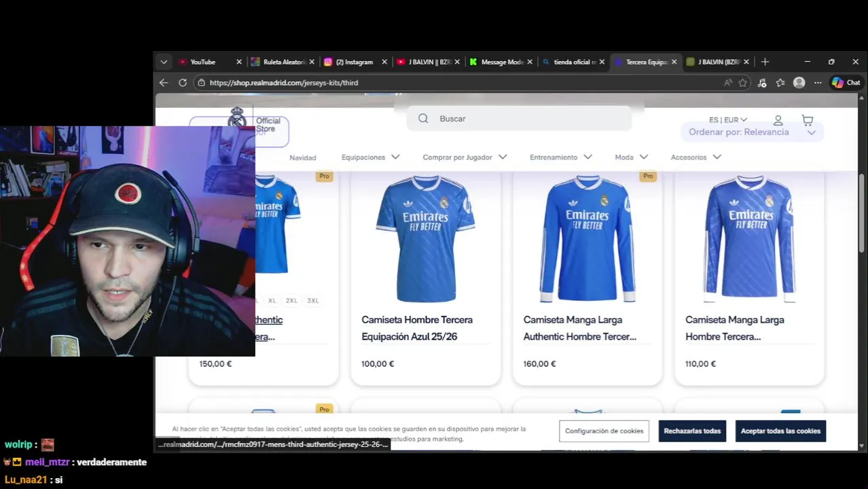868x489 pixels.
Task: Select size 3XL on first jersey
Action: tap(312, 300)
